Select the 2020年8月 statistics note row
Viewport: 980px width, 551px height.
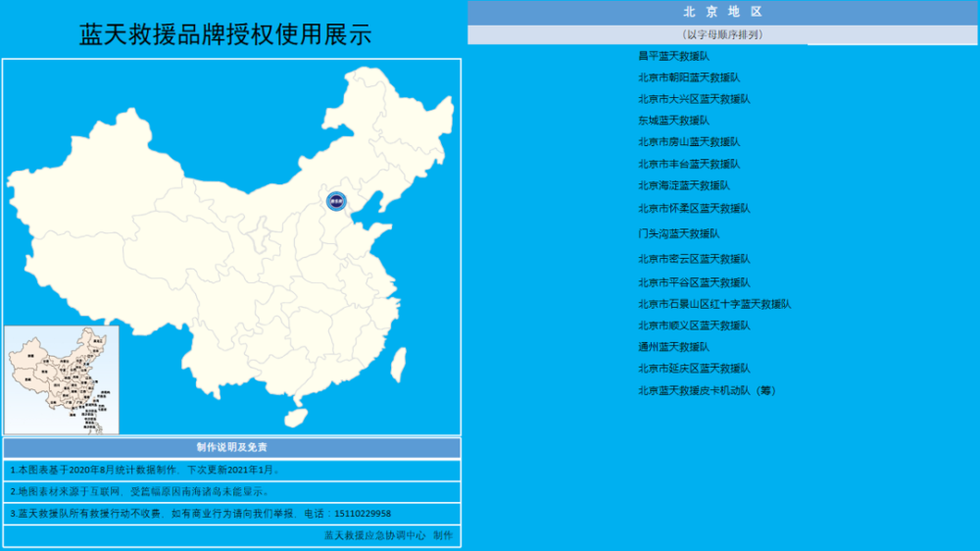click(232, 470)
